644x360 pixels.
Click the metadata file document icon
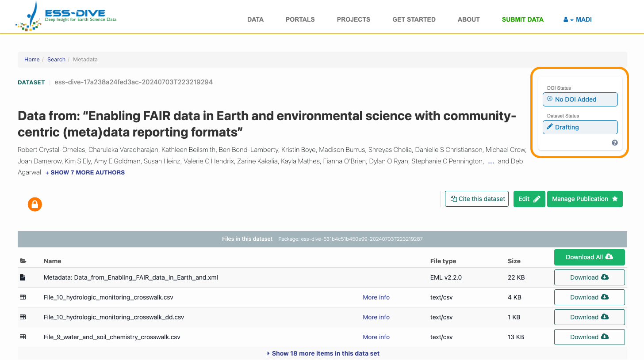23,277
